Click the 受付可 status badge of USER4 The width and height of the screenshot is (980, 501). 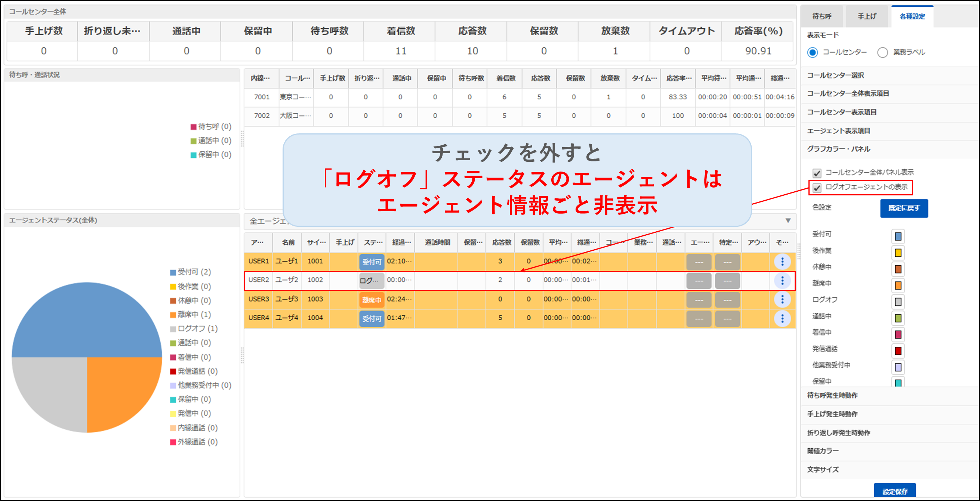(371, 318)
